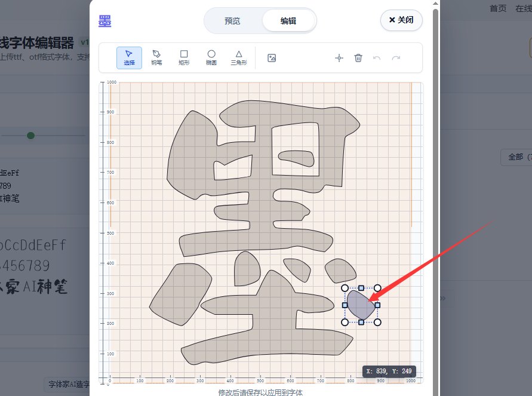Undo the last edit

377,58
